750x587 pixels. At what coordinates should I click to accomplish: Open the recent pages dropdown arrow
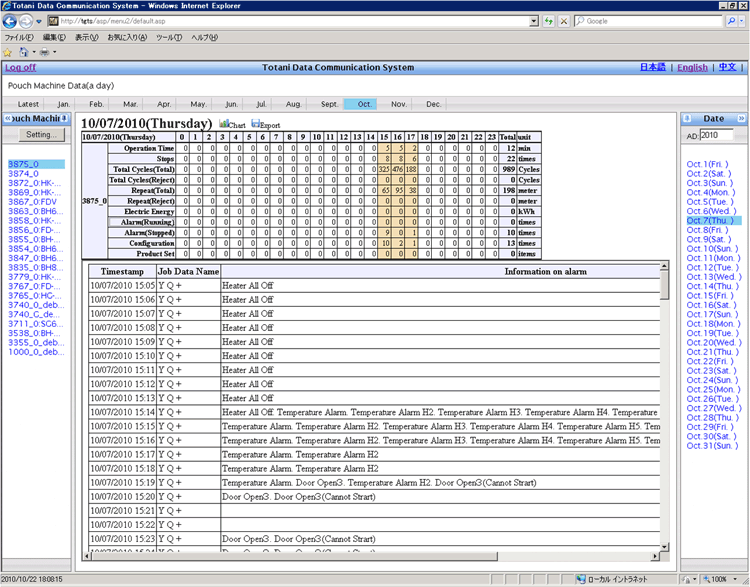tap(39, 22)
